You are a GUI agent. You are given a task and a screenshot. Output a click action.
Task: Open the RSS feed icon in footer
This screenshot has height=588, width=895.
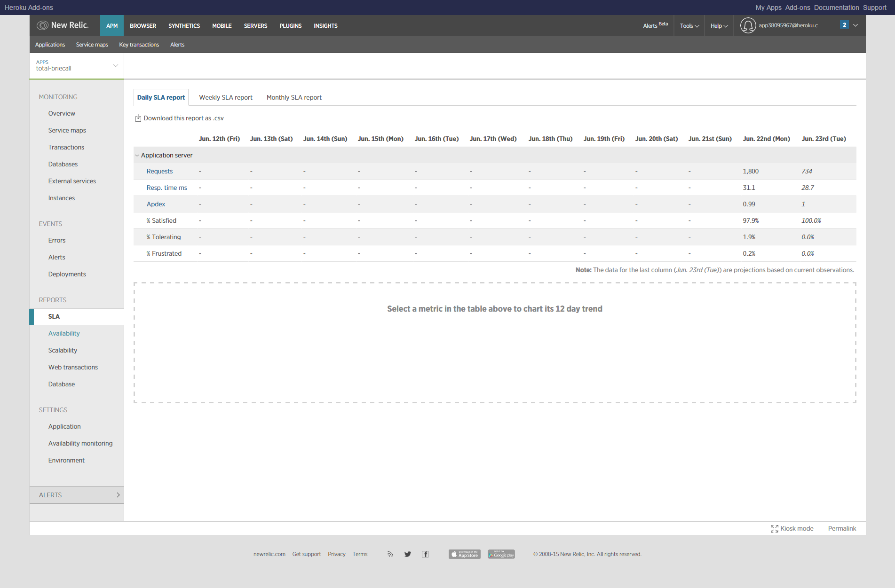pyautogui.click(x=390, y=554)
